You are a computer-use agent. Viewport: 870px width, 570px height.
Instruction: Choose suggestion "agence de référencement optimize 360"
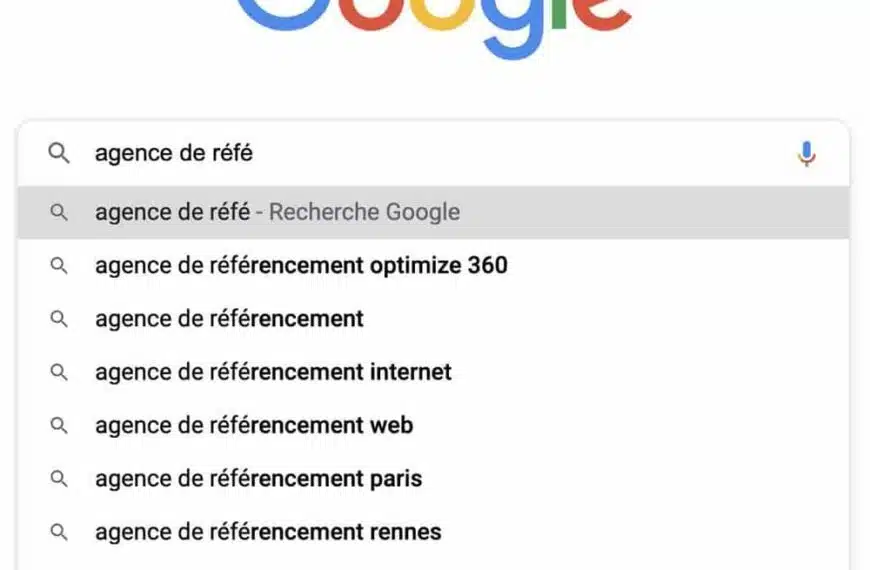point(301,266)
